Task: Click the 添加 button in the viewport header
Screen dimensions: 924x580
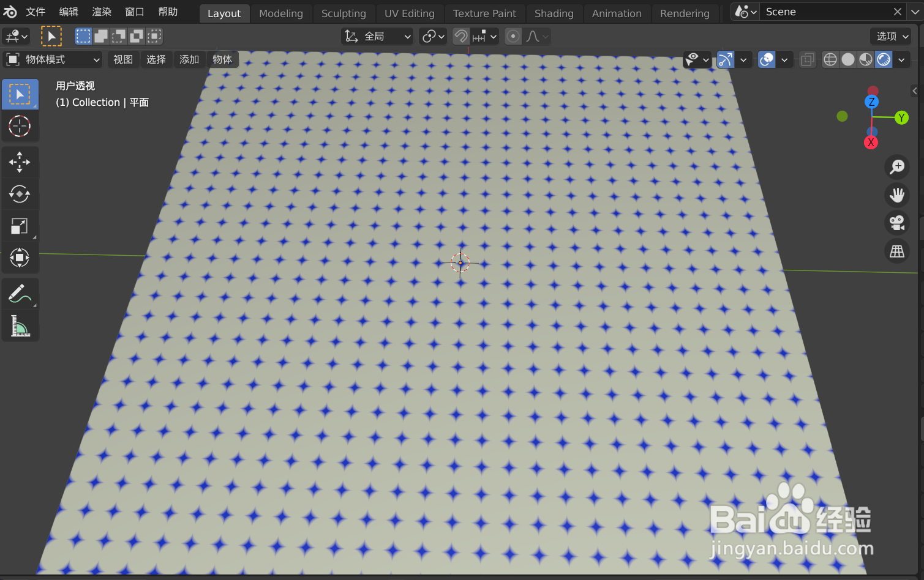Action: [189, 59]
